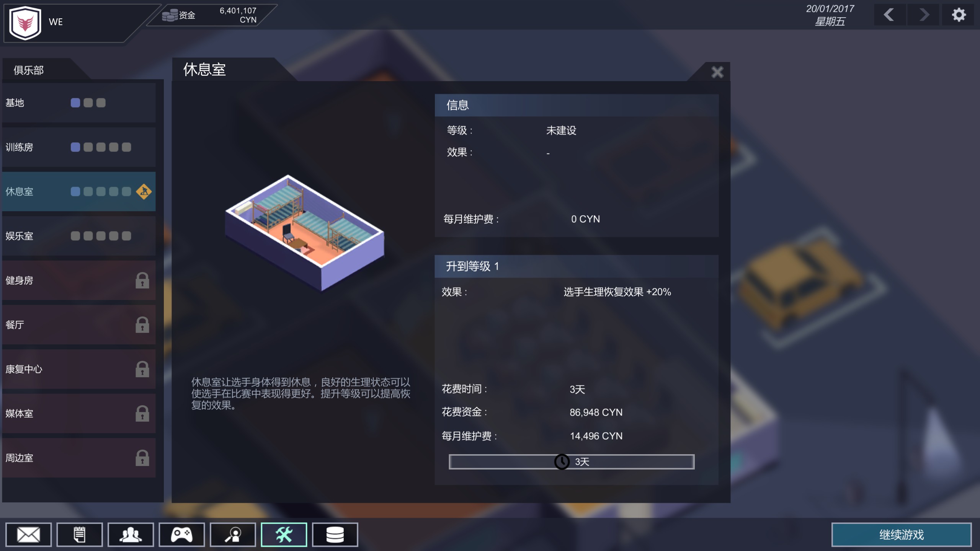Click the lock icon on 健身房
The height and width of the screenshot is (551, 980).
pos(142,280)
